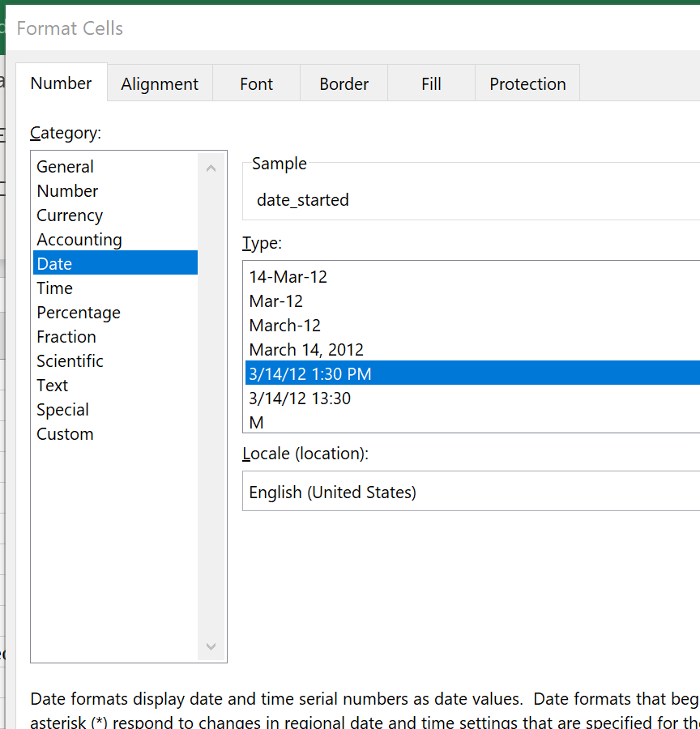Switch to the Number tab
Viewport: 700px width, 729px height.
[61, 83]
